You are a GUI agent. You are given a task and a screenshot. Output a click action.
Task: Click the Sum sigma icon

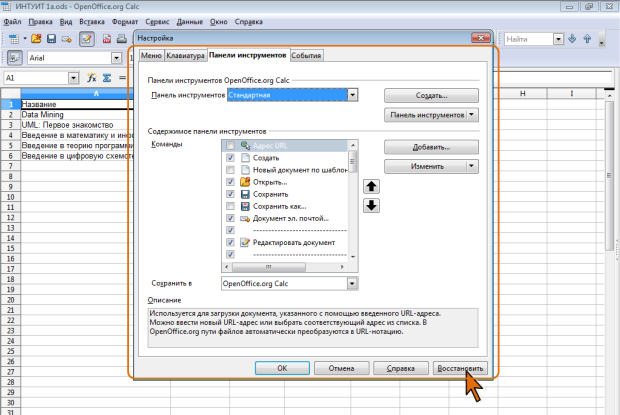tap(105, 77)
